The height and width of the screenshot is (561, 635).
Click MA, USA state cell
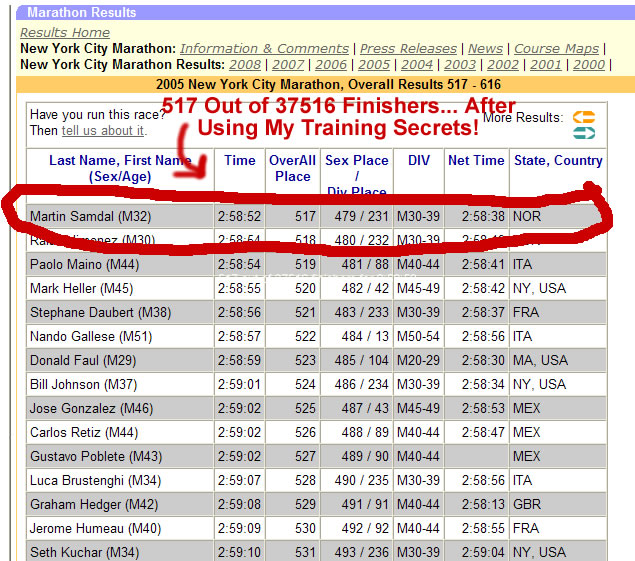coord(558,360)
